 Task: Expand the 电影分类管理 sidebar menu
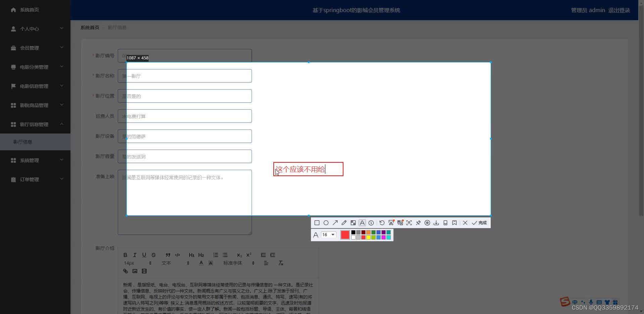click(35, 67)
